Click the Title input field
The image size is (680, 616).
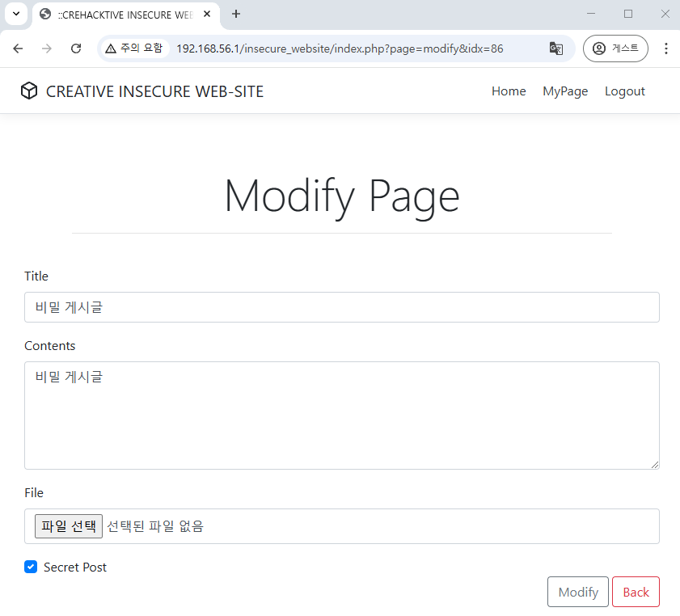(x=342, y=307)
